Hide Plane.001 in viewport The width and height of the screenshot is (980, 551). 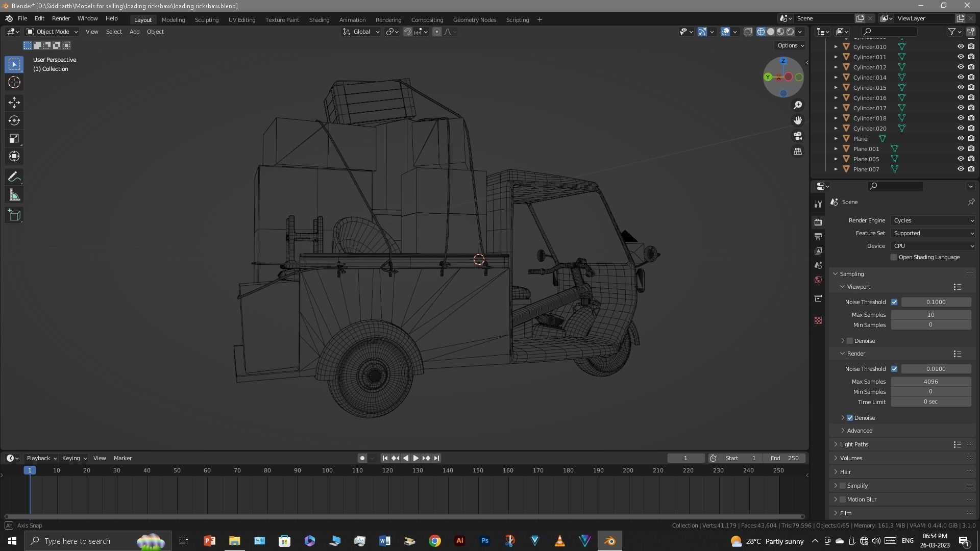coord(960,148)
